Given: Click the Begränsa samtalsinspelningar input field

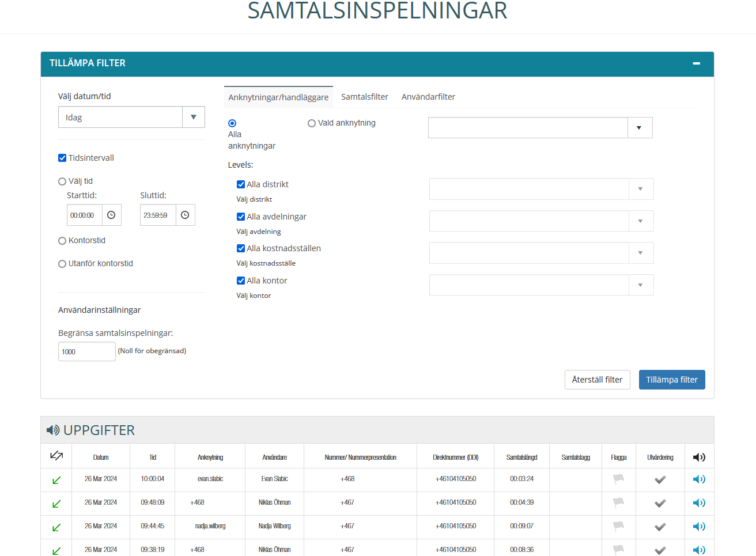Looking at the screenshot, I should [86, 351].
